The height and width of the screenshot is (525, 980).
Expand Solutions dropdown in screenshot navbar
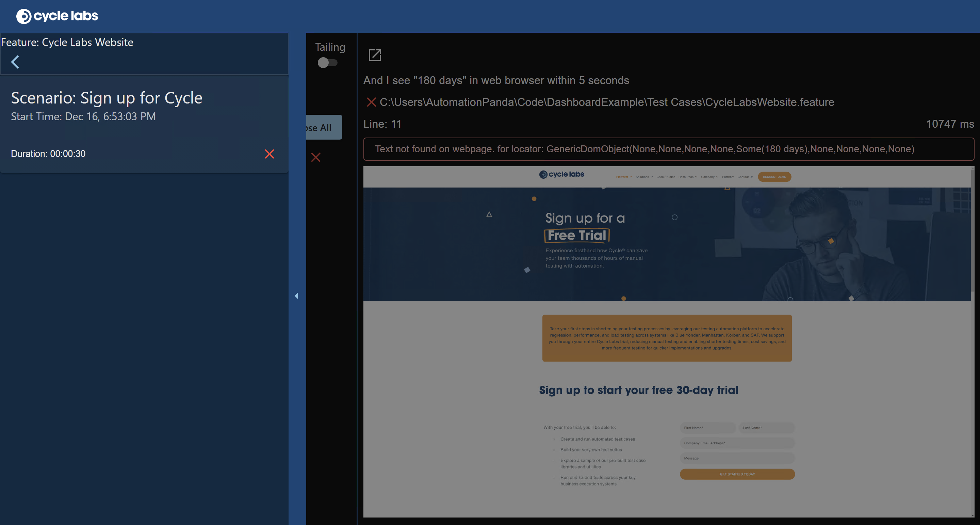644,177
